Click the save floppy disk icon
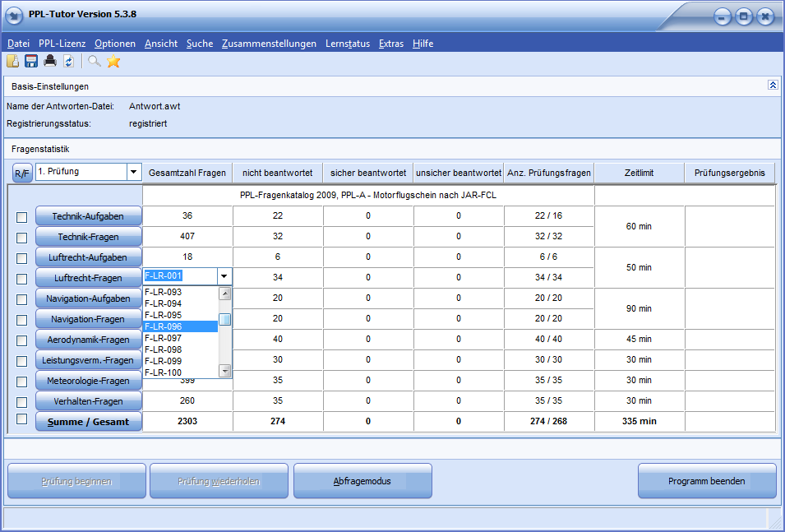 (31, 61)
